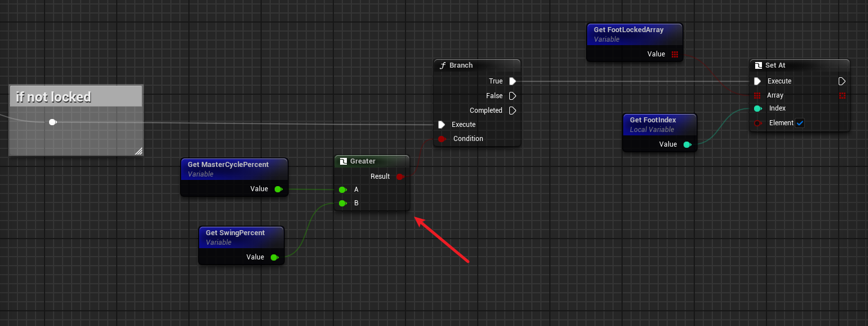The height and width of the screenshot is (326, 868).
Task: Click the Completed execution pin on Branch
Action: point(512,111)
